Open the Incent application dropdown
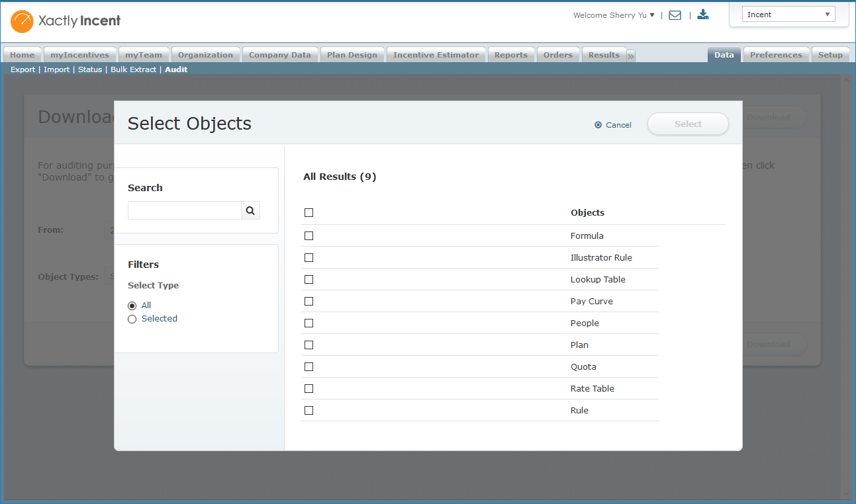 pos(788,15)
